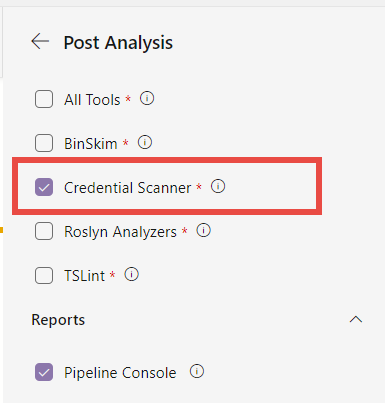Viewport: 385px width, 403px height.
Task: Enable the All Tools checkbox
Action: click(44, 99)
